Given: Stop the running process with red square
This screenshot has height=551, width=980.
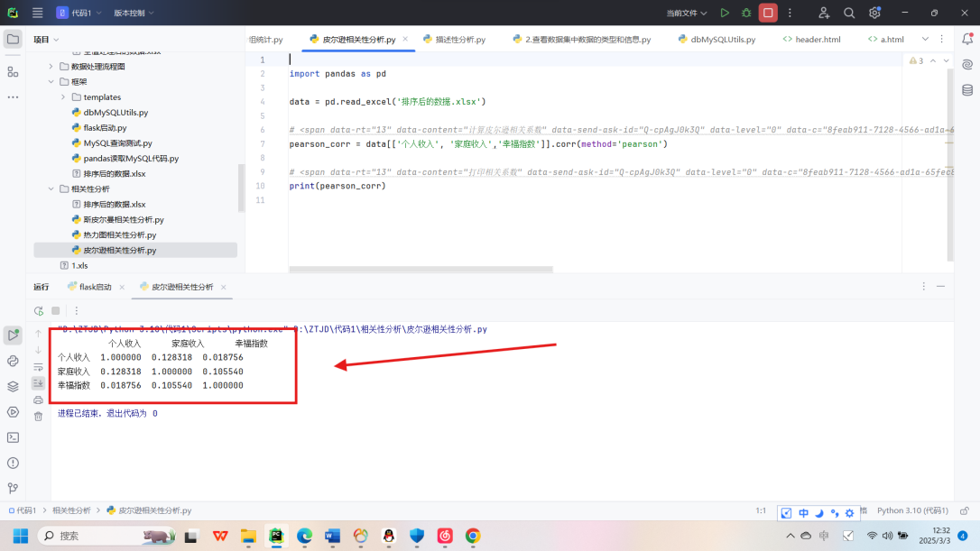Looking at the screenshot, I should (x=768, y=13).
